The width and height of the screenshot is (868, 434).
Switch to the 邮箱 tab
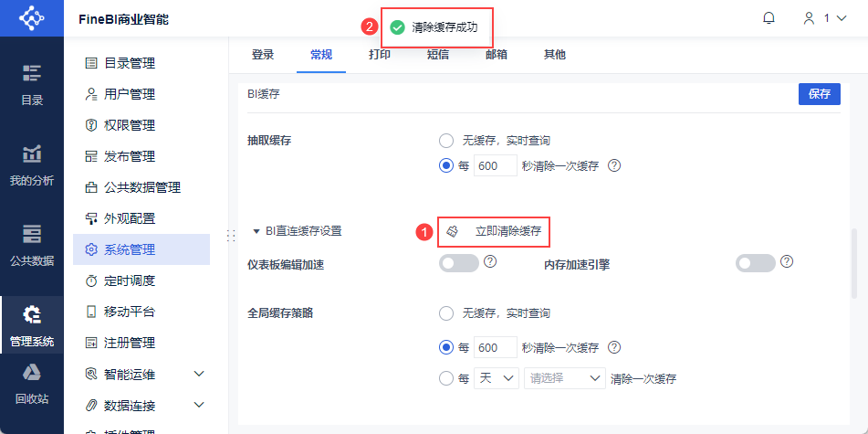click(x=497, y=55)
